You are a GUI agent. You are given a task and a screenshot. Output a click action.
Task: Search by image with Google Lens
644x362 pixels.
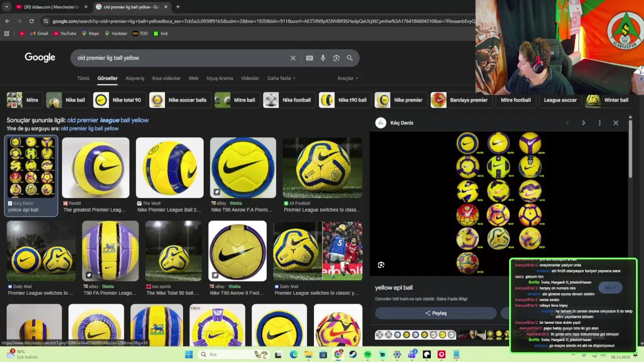[336, 58]
